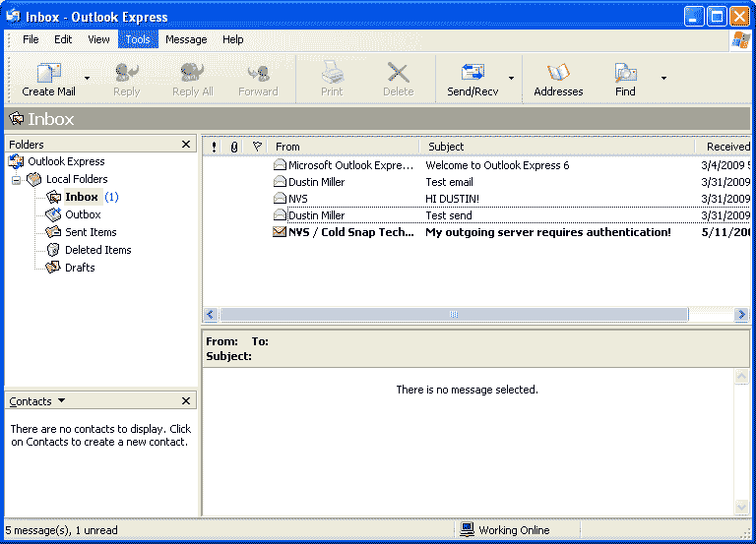This screenshot has height=544, width=756.
Task: Select Local Folders in the tree
Action: click(77, 179)
